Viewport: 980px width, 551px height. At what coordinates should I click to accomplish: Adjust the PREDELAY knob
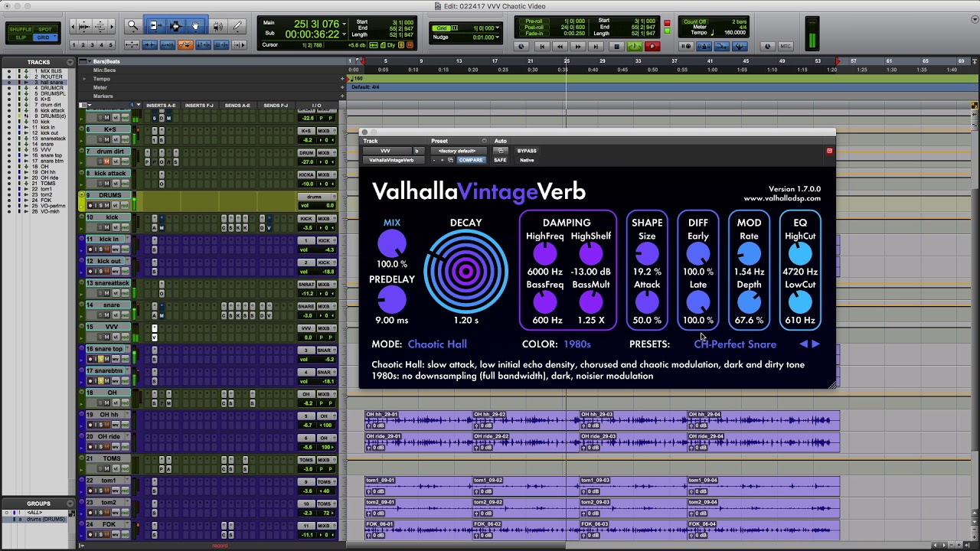click(x=392, y=300)
